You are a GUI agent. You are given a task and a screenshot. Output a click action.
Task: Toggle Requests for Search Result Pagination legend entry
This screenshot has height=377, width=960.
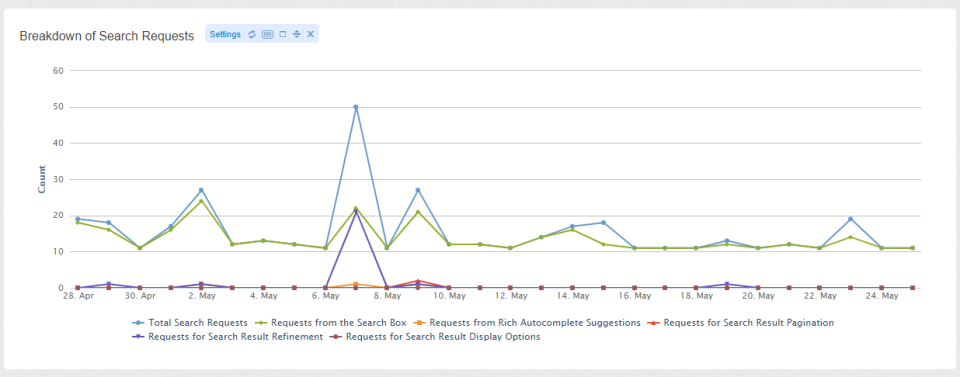coord(741,322)
